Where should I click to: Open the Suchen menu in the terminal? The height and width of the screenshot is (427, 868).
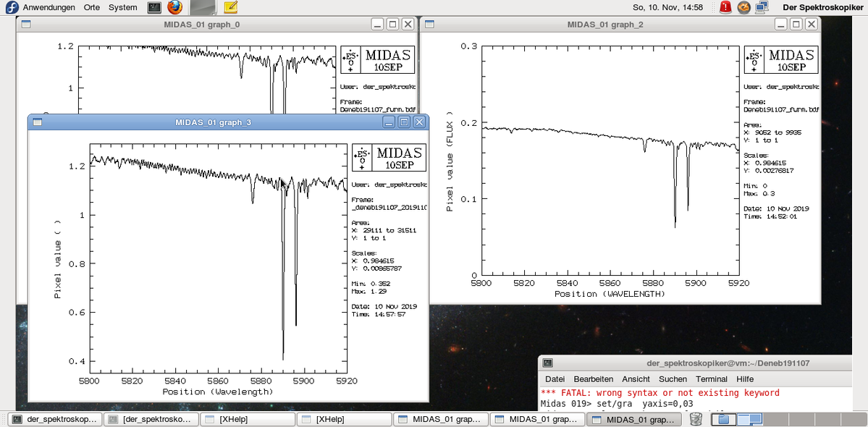[673, 379]
